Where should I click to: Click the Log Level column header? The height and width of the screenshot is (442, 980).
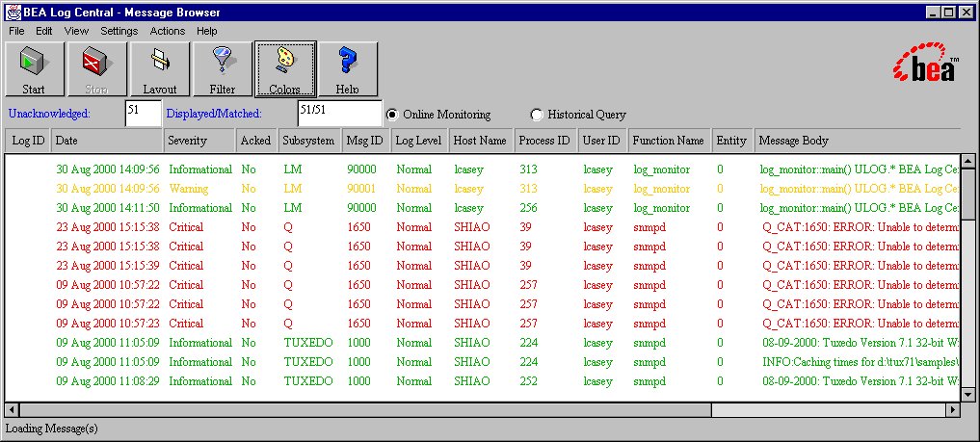pyautogui.click(x=419, y=141)
